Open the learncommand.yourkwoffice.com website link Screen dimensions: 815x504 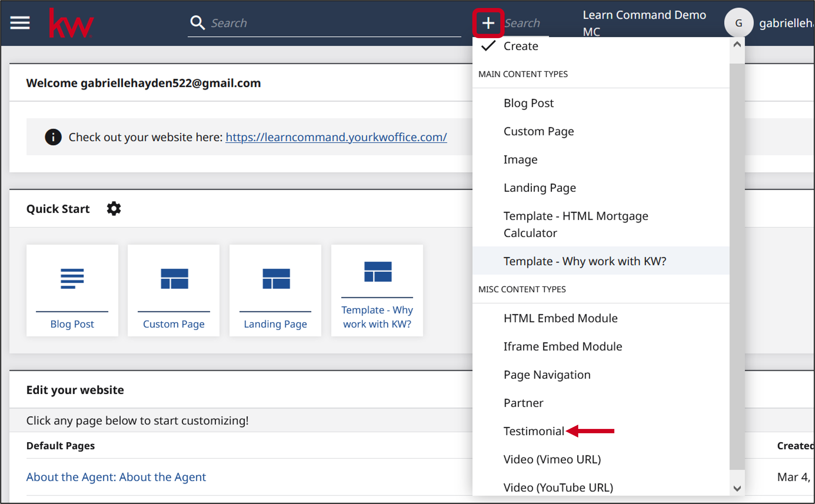pos(336,137)
